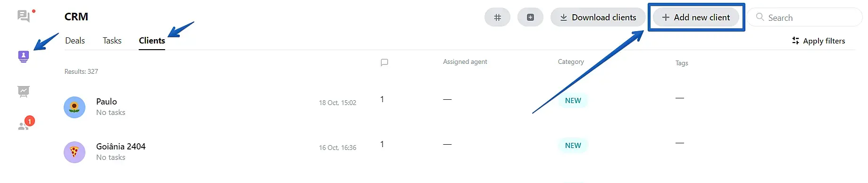The height and width of the screenshot is (183, 868).
Task: Click the plus square toolbar button
Action: point(530,17)
